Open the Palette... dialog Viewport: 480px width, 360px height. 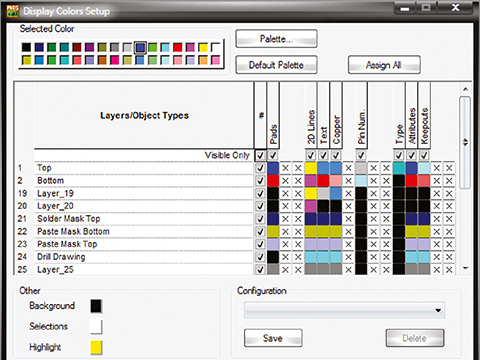click(x=276, y=39)
